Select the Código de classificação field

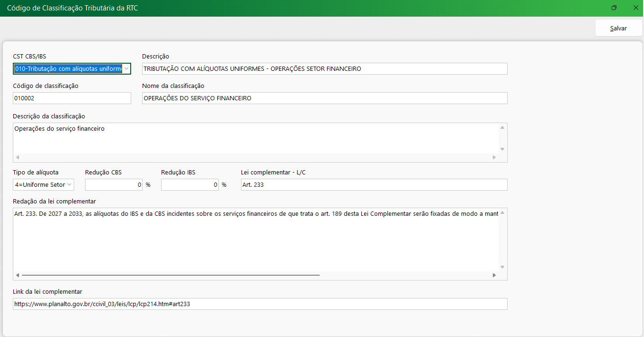71,98
